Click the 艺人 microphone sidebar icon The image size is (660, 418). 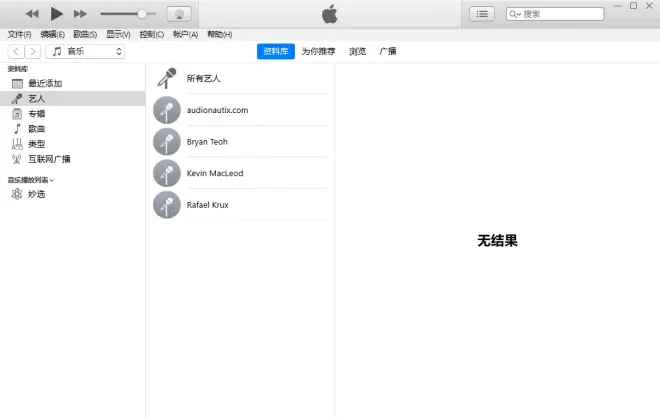click(x=17, y=99)
